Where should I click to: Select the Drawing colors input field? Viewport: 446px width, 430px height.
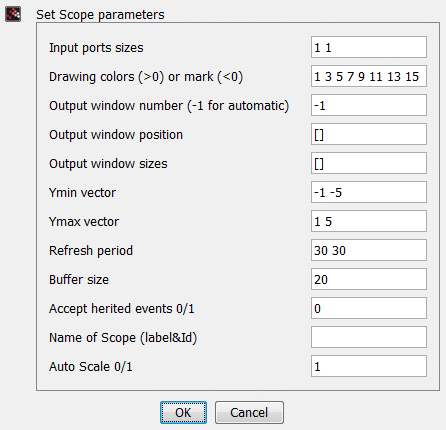(369, 76)
